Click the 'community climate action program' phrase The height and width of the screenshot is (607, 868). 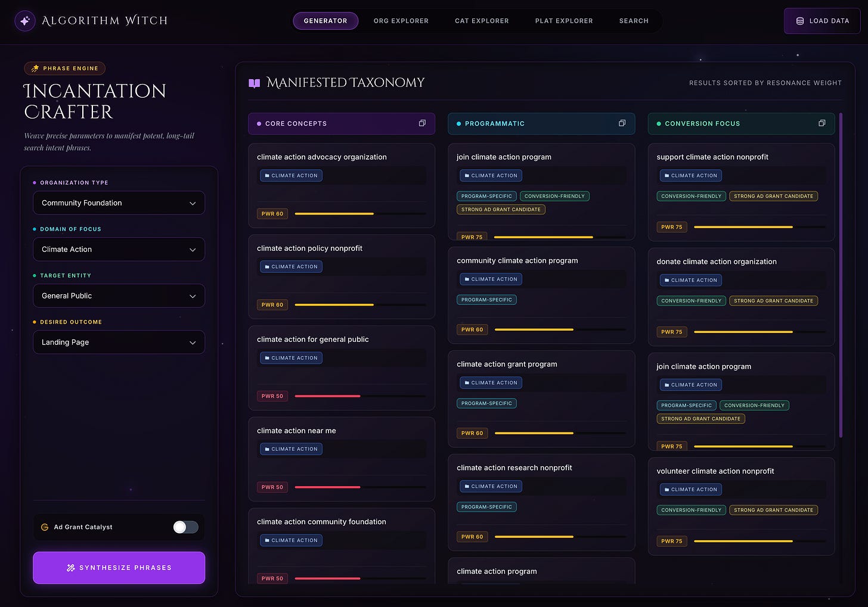pyautogui.click(x=517, y=261)
